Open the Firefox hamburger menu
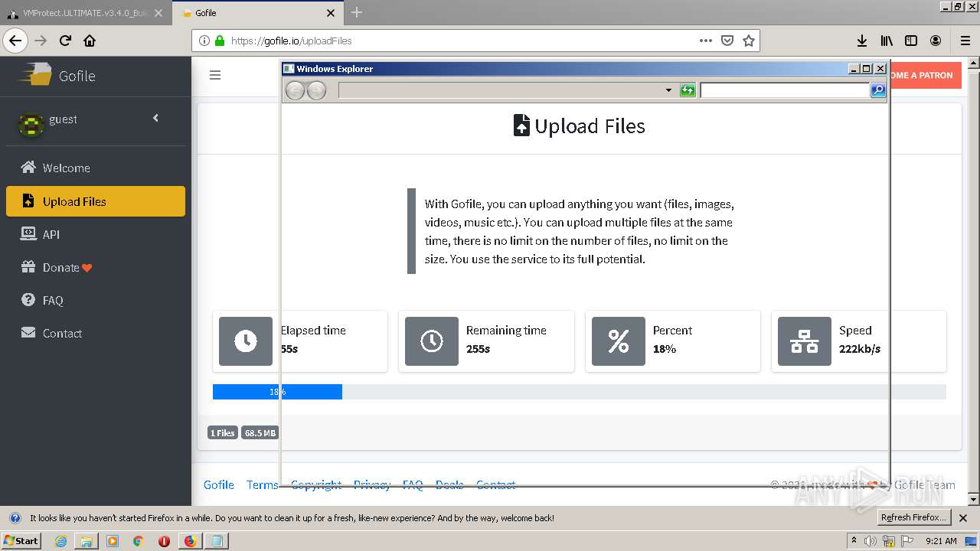 coord(965,41)
